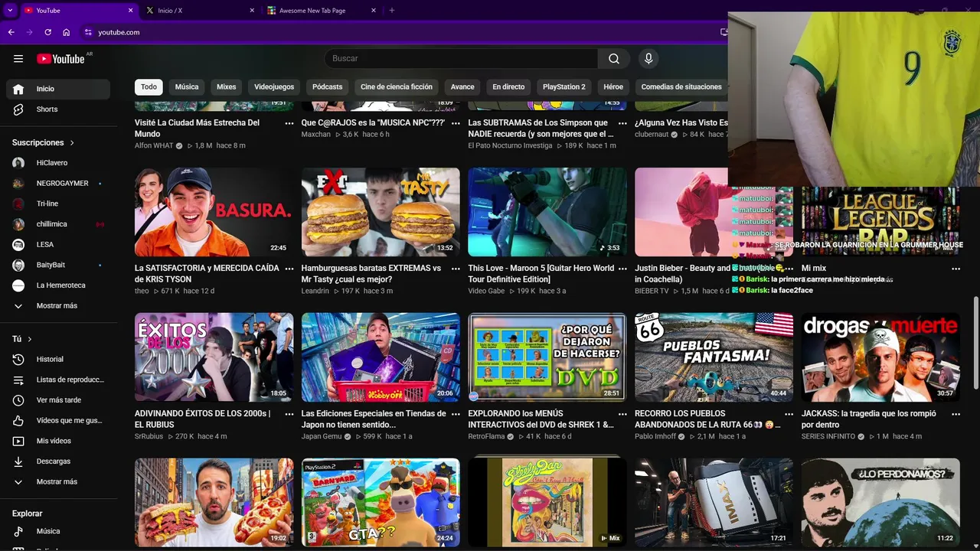Open La Hemeroteca subscription
Image resolution: width=980 pixels, height=551 pixels.
click(x=58, y=285)
